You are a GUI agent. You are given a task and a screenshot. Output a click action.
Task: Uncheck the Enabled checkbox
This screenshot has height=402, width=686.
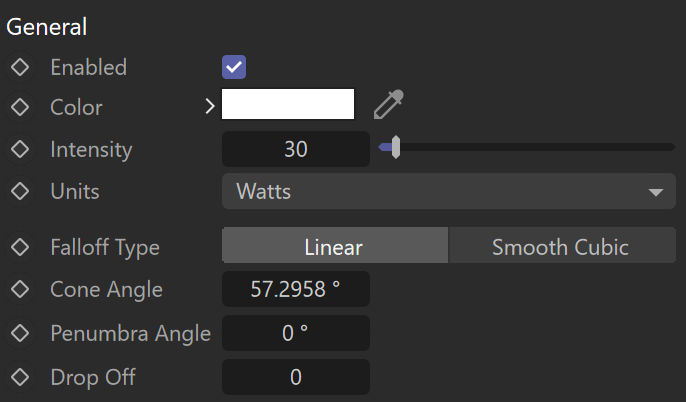pos(234,67)
